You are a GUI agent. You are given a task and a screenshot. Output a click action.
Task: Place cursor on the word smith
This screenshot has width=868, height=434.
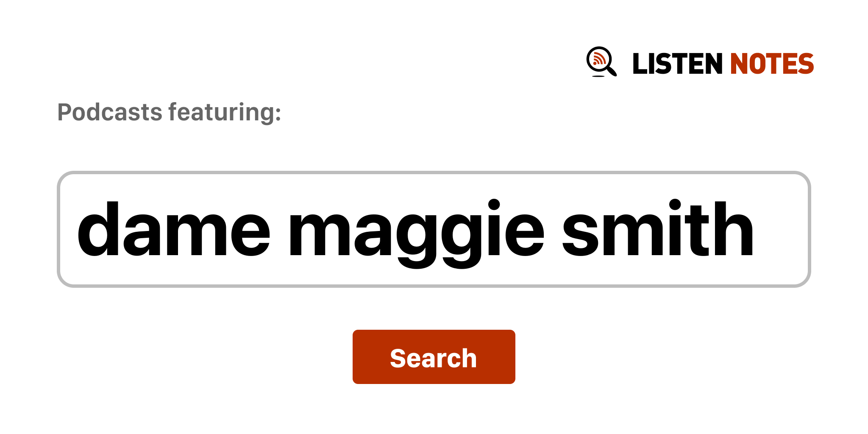658,228
